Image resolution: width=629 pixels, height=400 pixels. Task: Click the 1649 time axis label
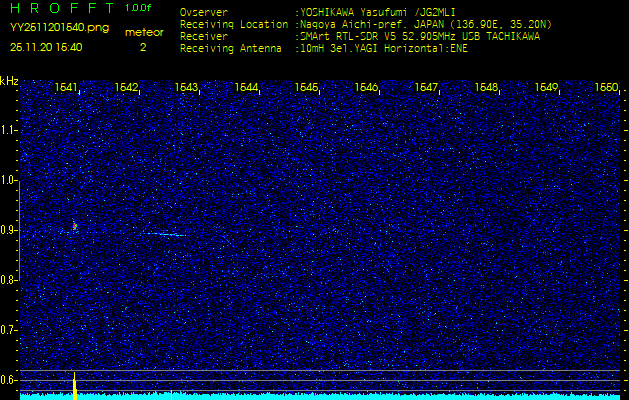pos(546,87)
